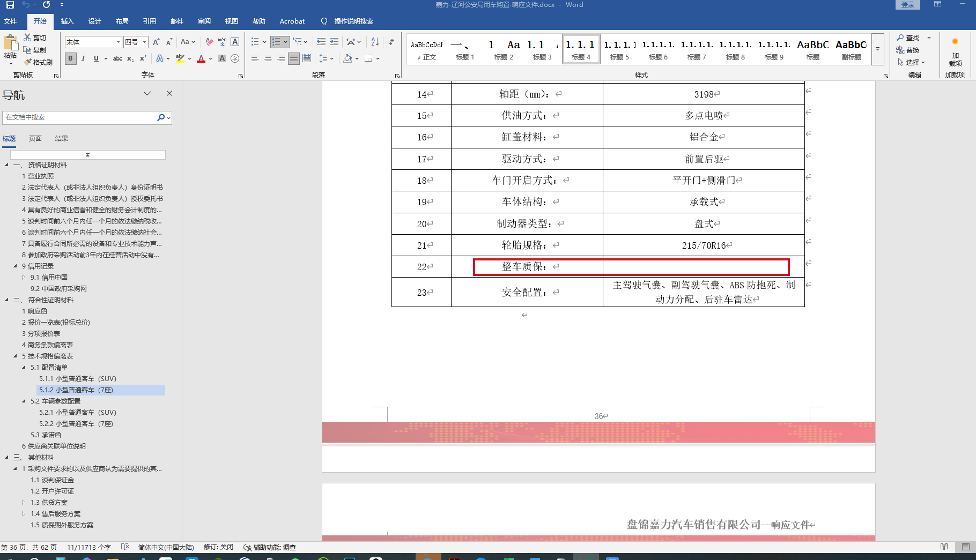
Task: Toggle Underline formatting
Action: (x=96, y=58)
